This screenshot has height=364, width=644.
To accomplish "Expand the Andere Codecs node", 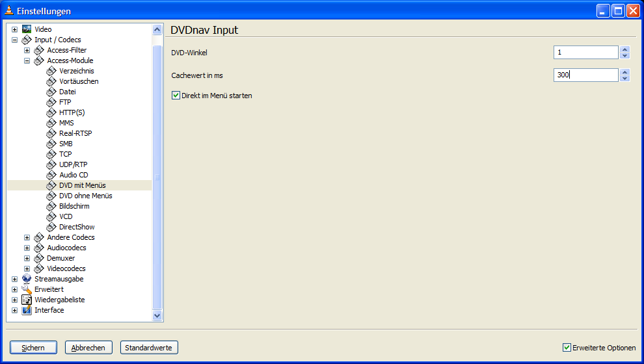I will click(x=27, y=238).
